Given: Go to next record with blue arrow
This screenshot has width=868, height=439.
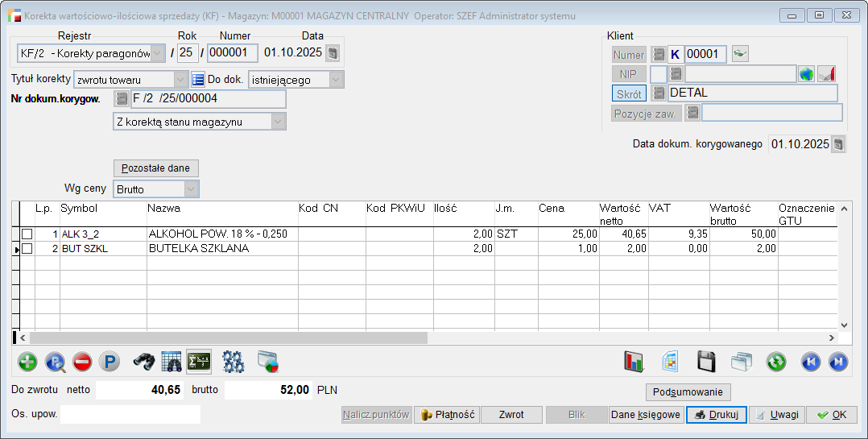Looking at the screenshot, I should click(x=837, y=362).
